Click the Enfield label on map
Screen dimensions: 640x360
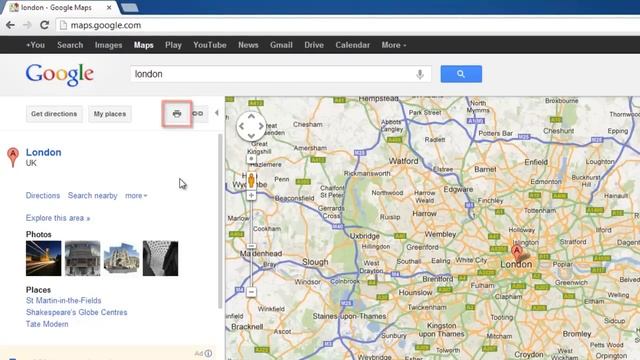click(x=536, y=162)
